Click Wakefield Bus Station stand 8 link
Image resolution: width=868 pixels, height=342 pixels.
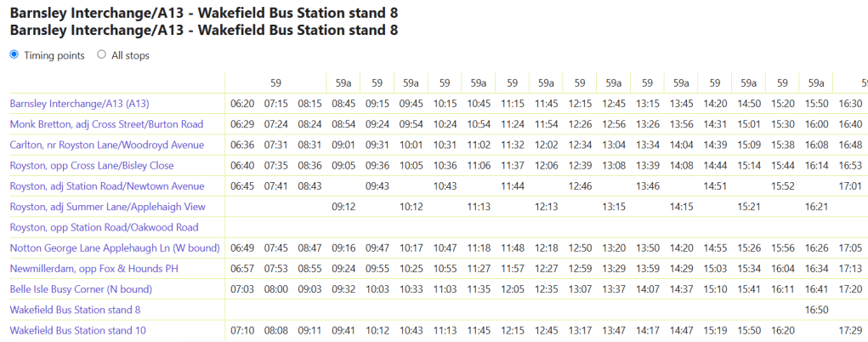point(75,310)
